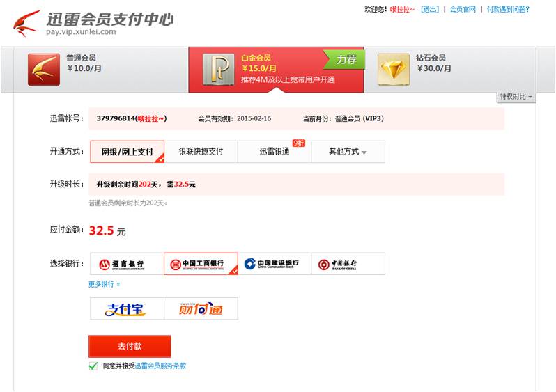Pay with the Tenpay 财付通 logo
The image size is (556, 392).
coord(201,308)
